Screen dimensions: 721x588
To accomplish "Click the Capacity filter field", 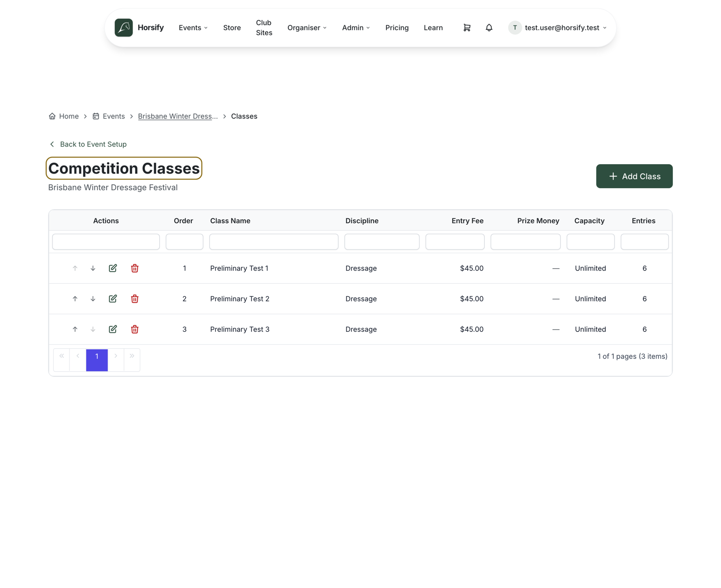I will 591,242.
